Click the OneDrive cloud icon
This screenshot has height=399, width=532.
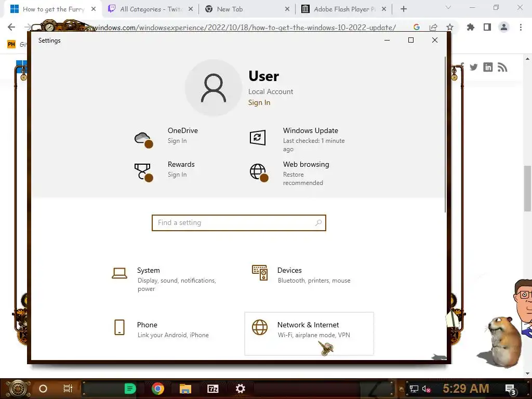coord(143,139)
